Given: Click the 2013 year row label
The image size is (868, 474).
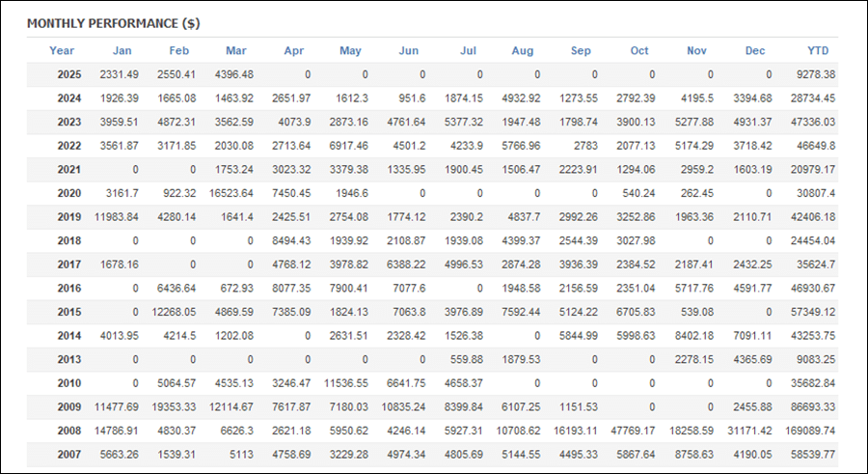Looking at the screenshot, I should (x=69, y=359).
